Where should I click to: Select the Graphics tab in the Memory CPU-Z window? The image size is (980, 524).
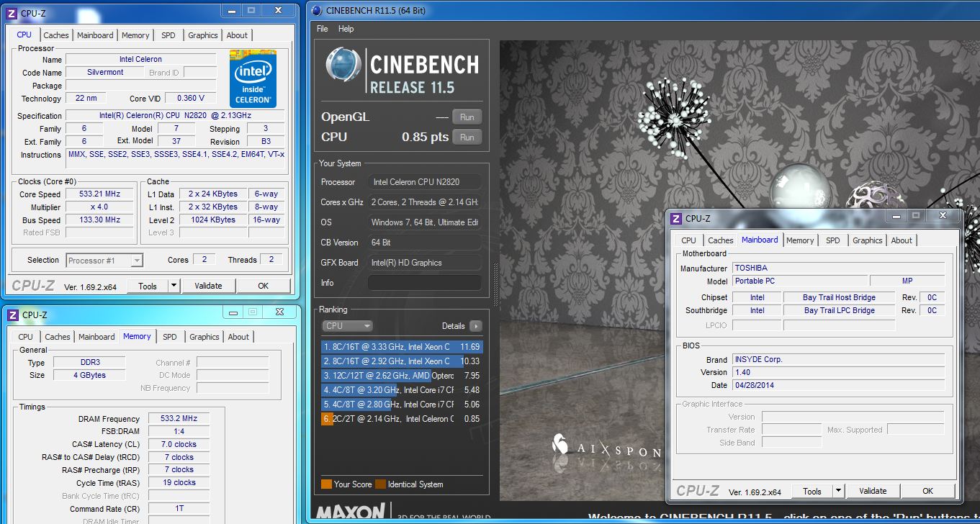point(204,337)
